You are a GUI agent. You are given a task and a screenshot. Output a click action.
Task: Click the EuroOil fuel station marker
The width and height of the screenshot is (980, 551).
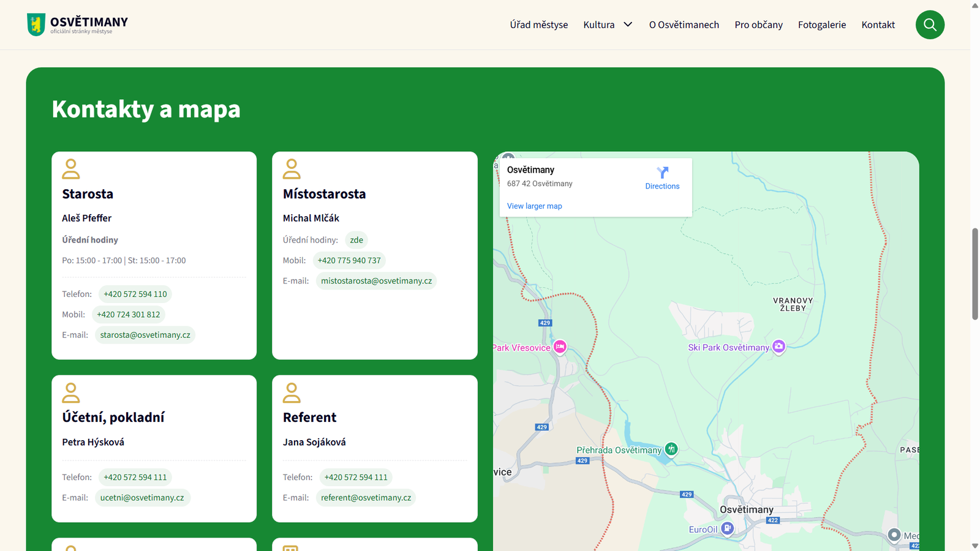727,527
